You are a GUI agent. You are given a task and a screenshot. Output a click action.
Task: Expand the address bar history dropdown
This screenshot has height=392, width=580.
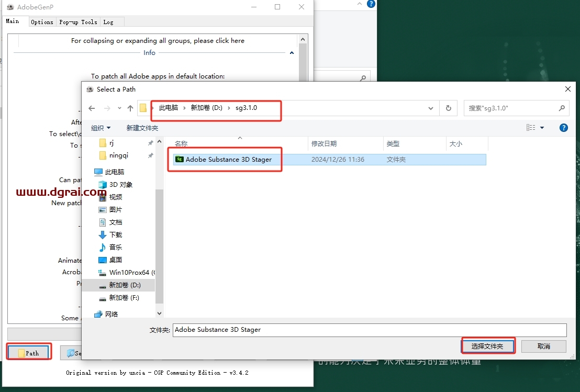pos(431,108)
